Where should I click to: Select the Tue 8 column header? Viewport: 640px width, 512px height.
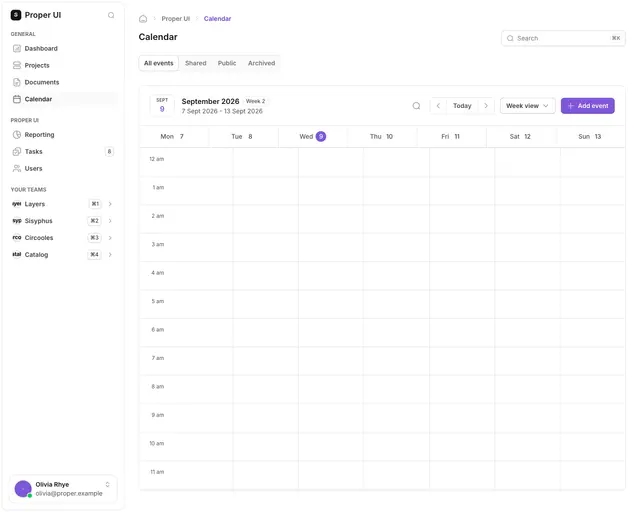[x=242, y=137]
